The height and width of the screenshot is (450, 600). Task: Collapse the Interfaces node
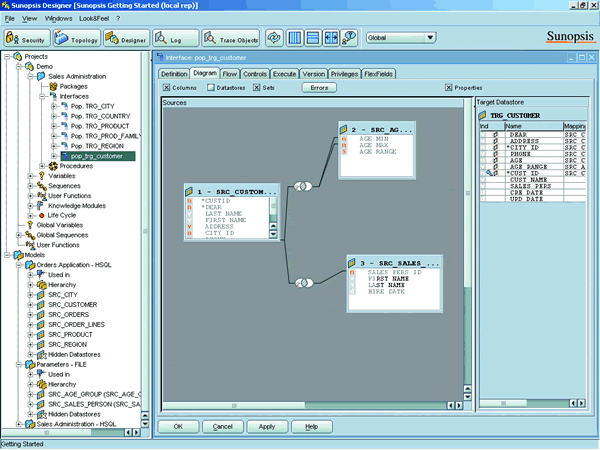coord(42,96)
